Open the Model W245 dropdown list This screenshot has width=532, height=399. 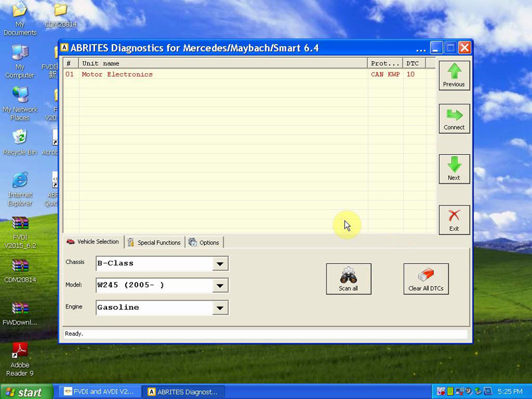pos(220,286)
